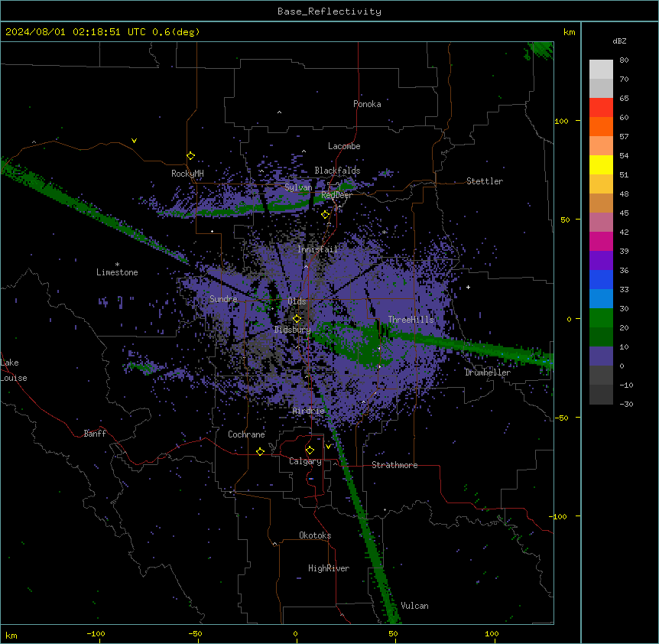Click the Cochrane city label

pyautogui.click(x=246, y=434)
